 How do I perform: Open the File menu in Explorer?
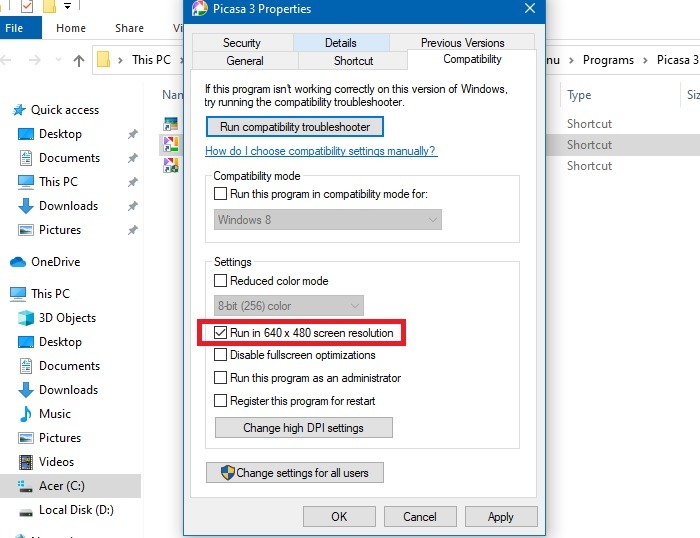(21, 28)
